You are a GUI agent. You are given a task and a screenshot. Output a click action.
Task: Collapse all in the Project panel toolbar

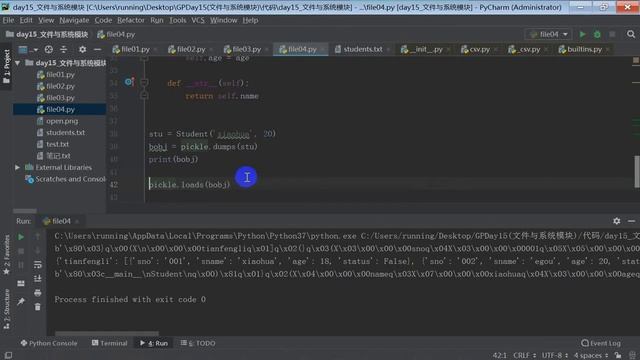tap(64, 49)
